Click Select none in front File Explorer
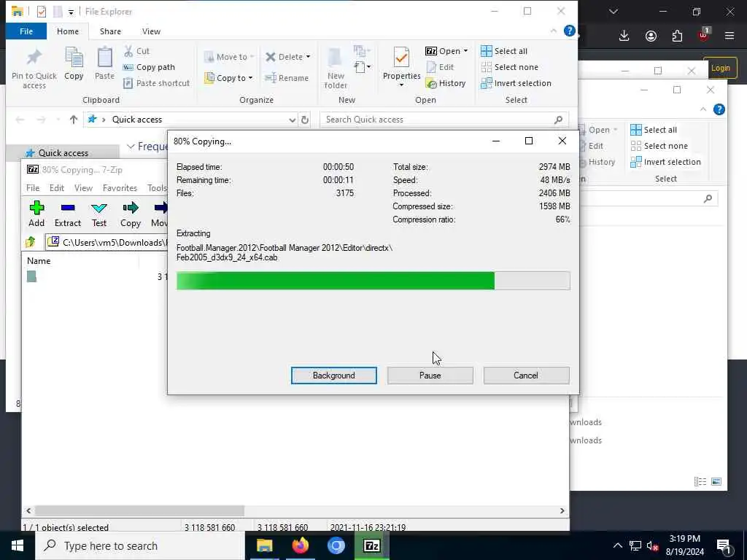Image resolution: width=747 pixels, height=560 pixels. (510, 67)
